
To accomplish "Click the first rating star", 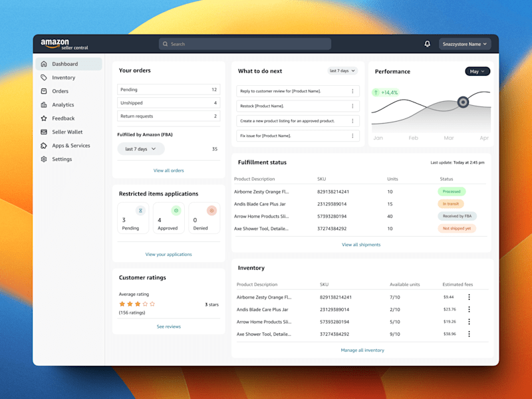I will 122,304.
